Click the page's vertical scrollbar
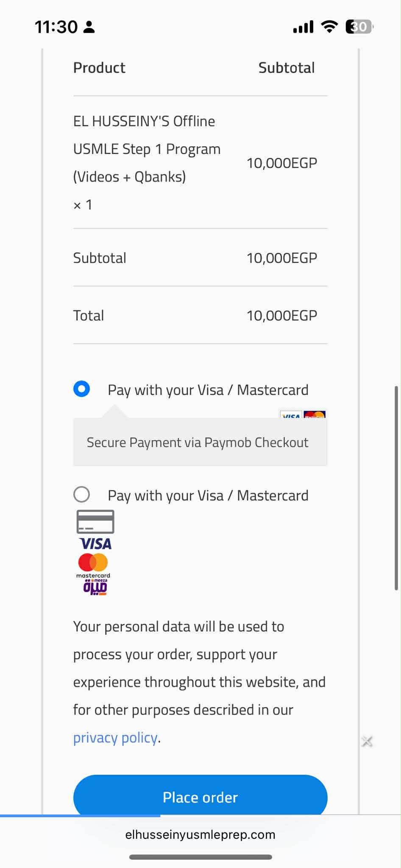This screenshot has height=868, width=401. pyautogui.click(x=396, y=487)
